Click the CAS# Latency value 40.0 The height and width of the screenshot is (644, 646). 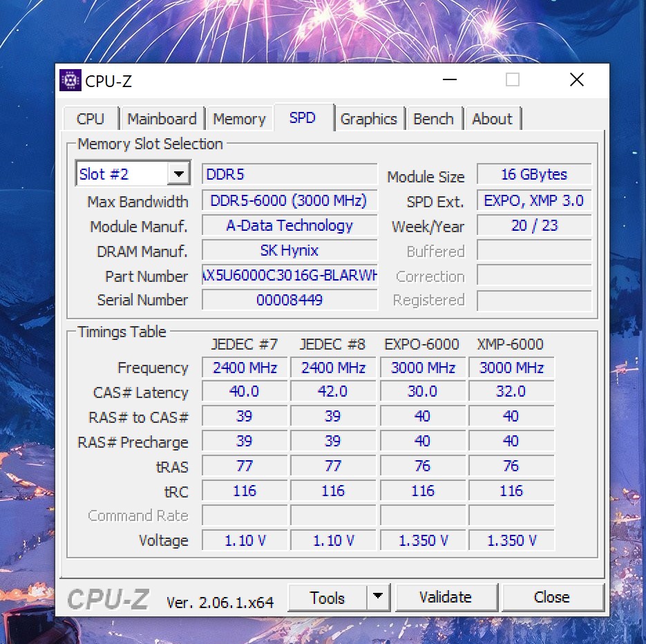coord(245,391)
